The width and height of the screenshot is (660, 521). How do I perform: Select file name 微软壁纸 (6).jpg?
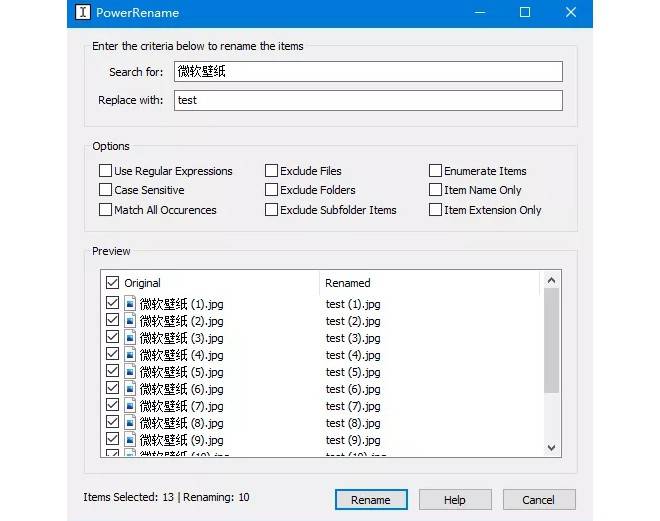tap(181, 389)
